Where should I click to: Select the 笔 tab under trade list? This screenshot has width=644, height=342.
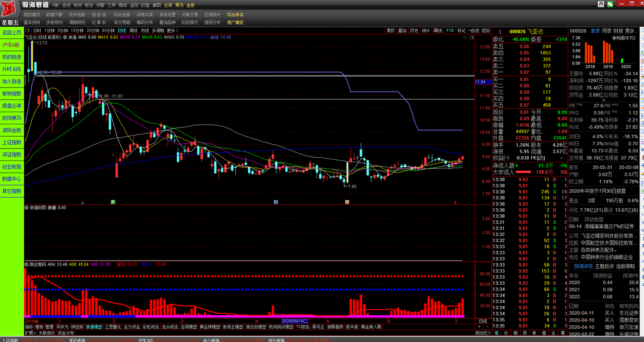click(496, 333)
